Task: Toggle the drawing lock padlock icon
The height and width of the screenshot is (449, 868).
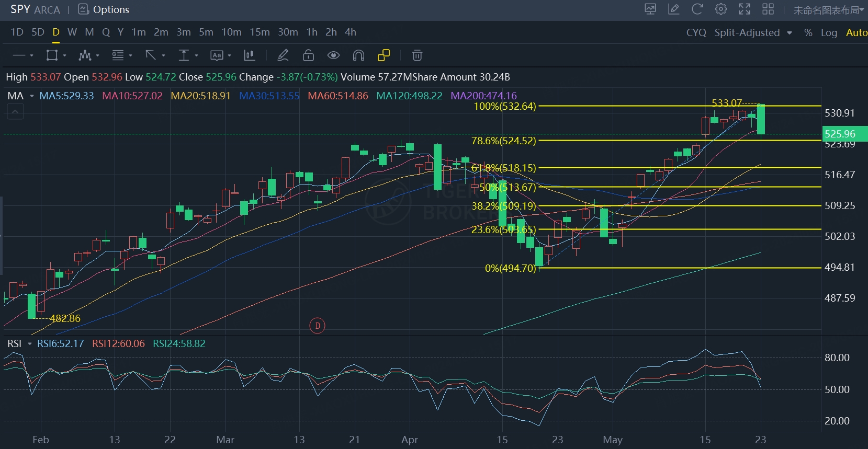Action: tap(309, 55)
